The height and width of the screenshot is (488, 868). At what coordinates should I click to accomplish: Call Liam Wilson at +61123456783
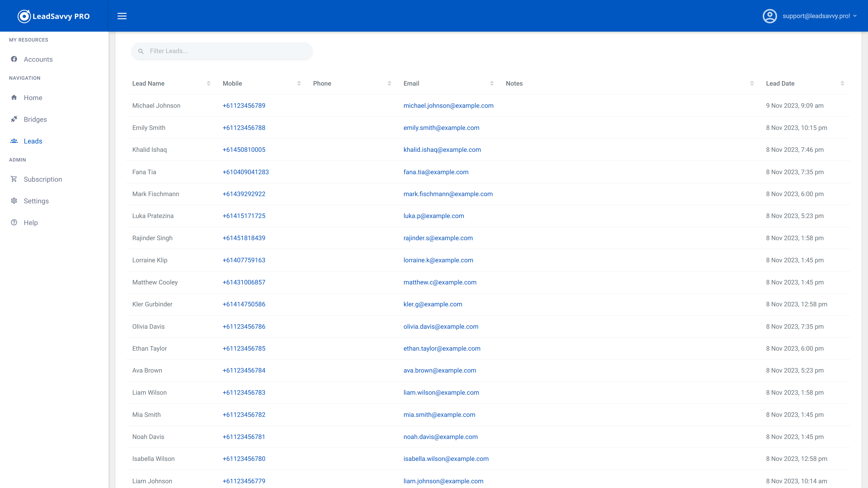(x=244, y=393)
